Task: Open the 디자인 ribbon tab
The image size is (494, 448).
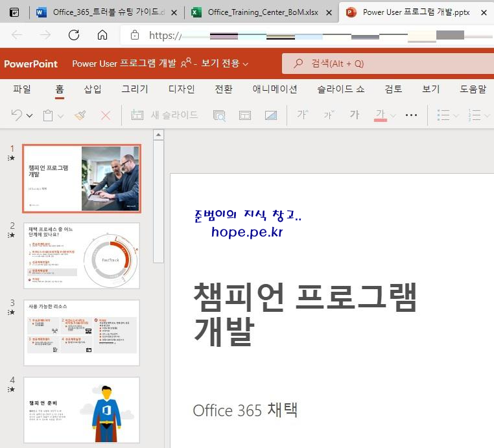Action: point(182,89)
